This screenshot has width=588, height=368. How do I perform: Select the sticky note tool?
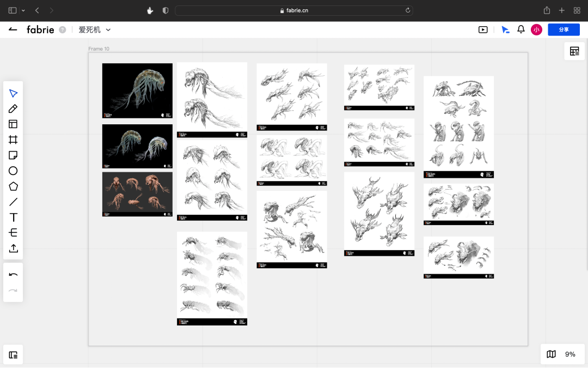pos(13,155)
